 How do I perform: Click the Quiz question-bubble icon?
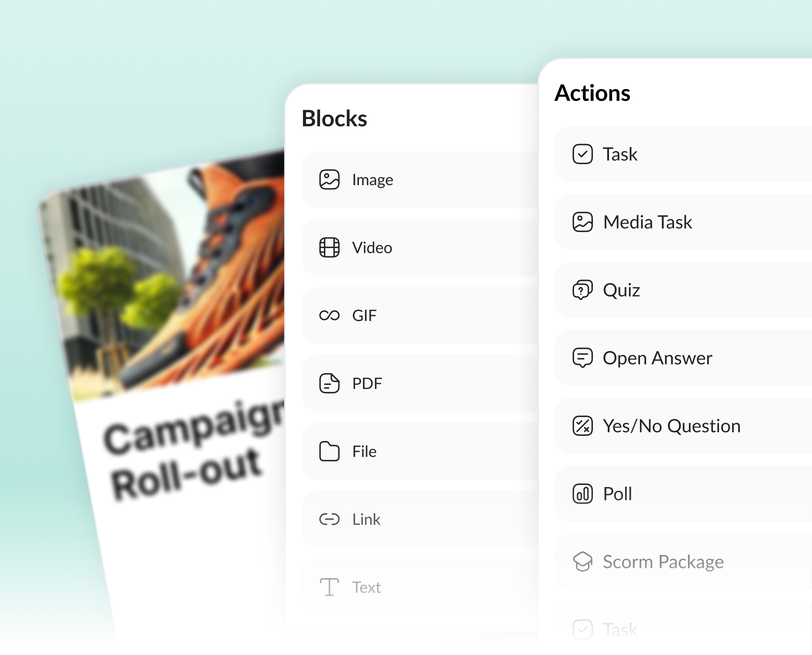tap(582, 290)
